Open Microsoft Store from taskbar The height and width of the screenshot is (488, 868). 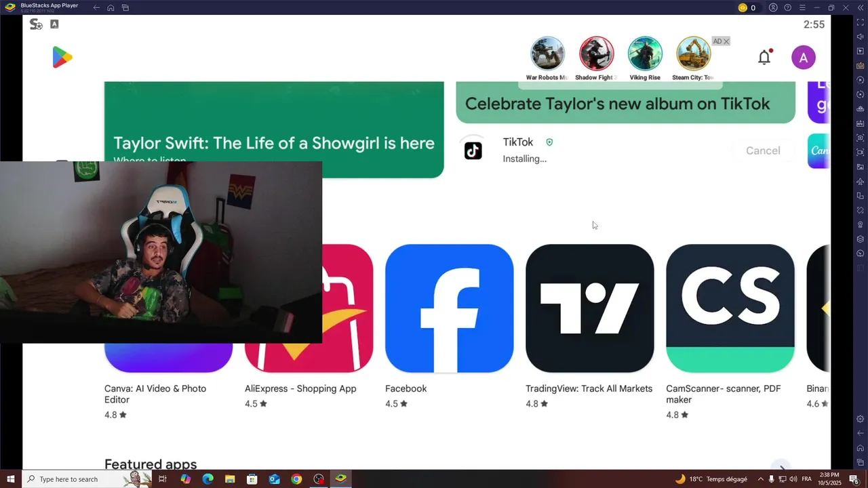click(x=252, y=479)
